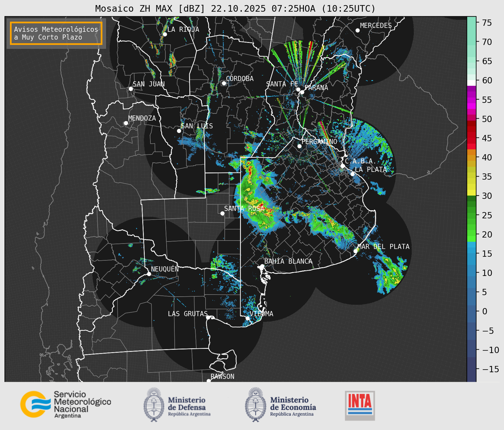Click the red INTA logo
This screenshot has width=504, height=430.
[x=360, y=405]
